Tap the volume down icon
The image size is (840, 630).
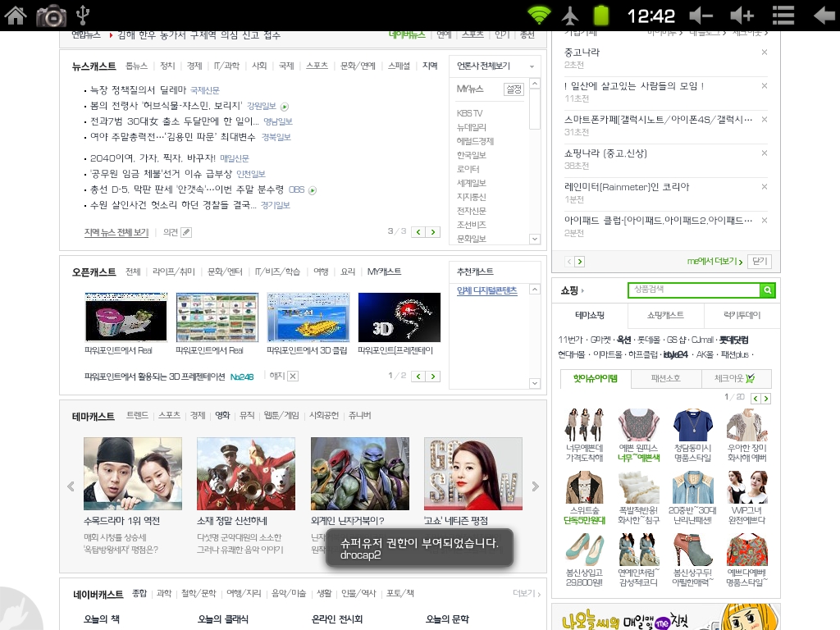(x=701, y=16)
